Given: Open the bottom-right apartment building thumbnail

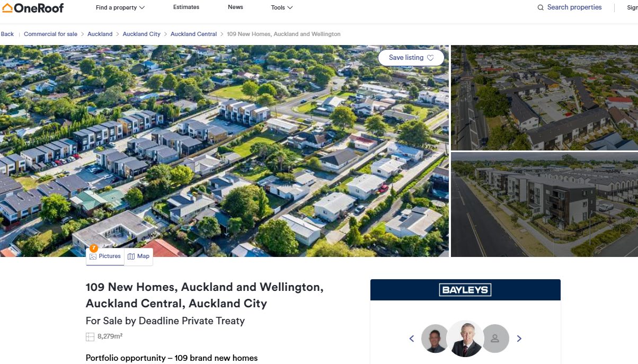Looking at the screenshot, I should pos(544,205).
